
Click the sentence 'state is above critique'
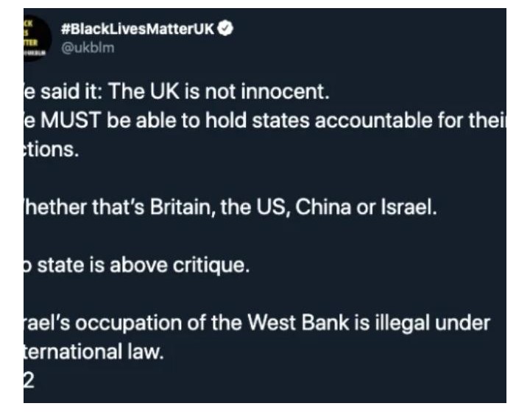pos(144,265)
